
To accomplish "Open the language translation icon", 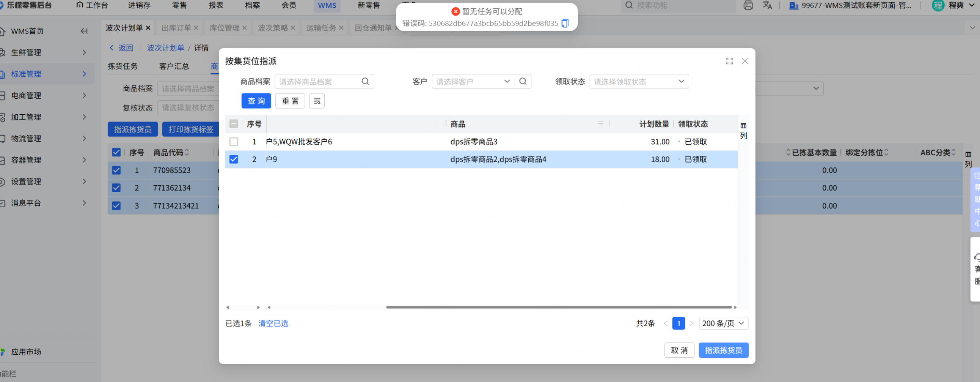I will point(767,5).
